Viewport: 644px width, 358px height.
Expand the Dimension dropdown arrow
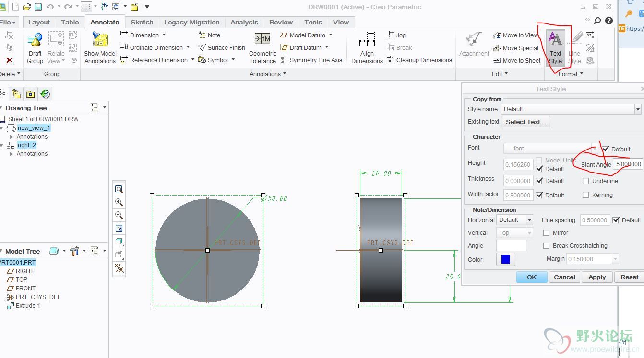(164, 35)
